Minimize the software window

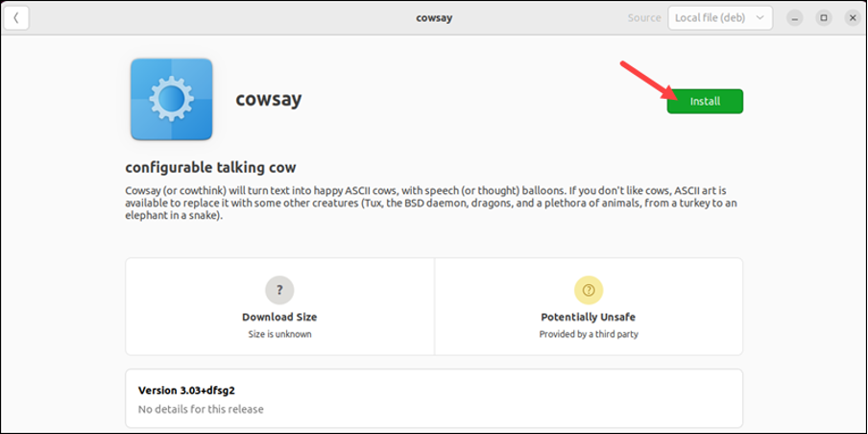(x=794, y=18)
